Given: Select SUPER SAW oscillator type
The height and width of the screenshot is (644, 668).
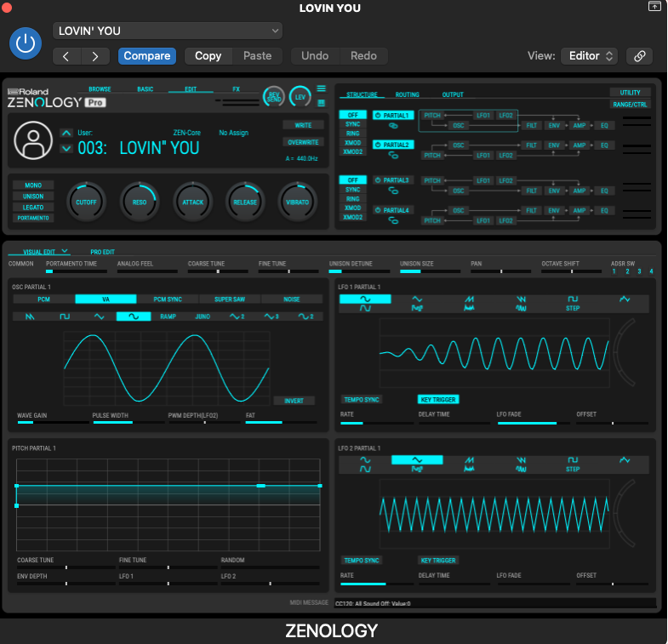Looking at the screenshot, I should tap(230, 299).
